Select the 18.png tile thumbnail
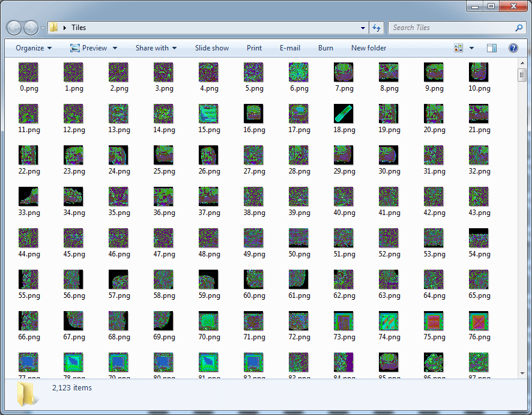The height and width of the screenshot is (415, 532). click(343, 114)
